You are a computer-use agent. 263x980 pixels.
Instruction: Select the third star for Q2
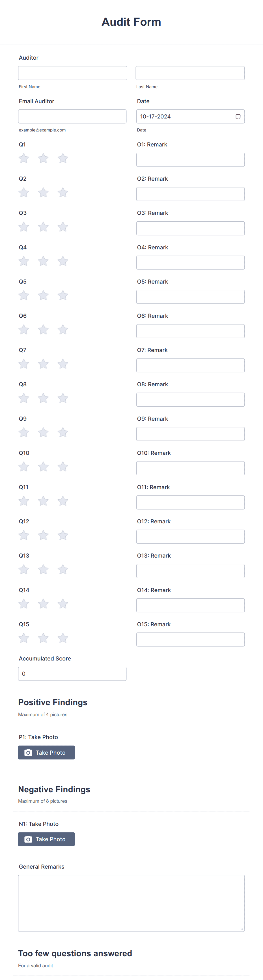point(63,193)
